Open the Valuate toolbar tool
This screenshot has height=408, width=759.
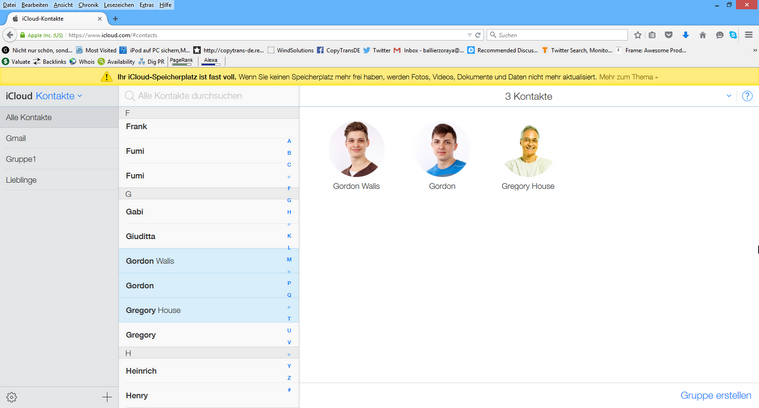[16, 61]
